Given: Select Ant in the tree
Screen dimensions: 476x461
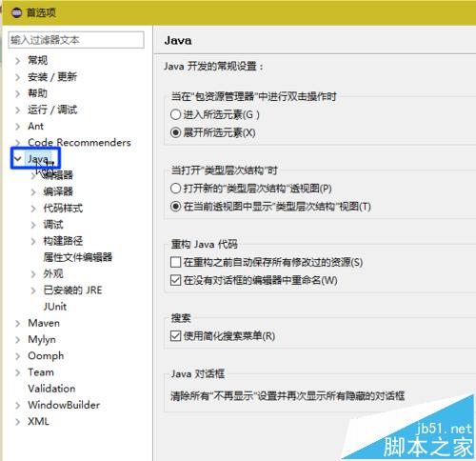Looking at the screenshot, I should coord(35,126).
